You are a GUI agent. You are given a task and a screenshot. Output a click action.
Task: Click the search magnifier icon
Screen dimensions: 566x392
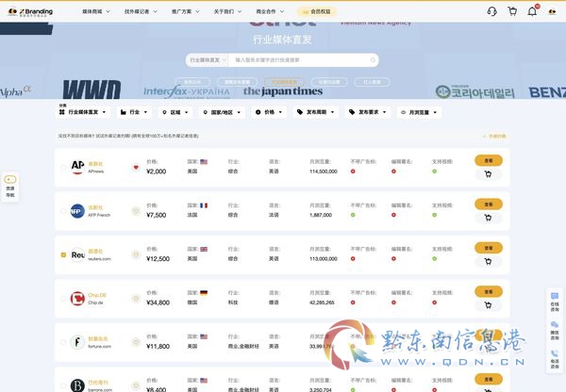click(x=373, y=60)
